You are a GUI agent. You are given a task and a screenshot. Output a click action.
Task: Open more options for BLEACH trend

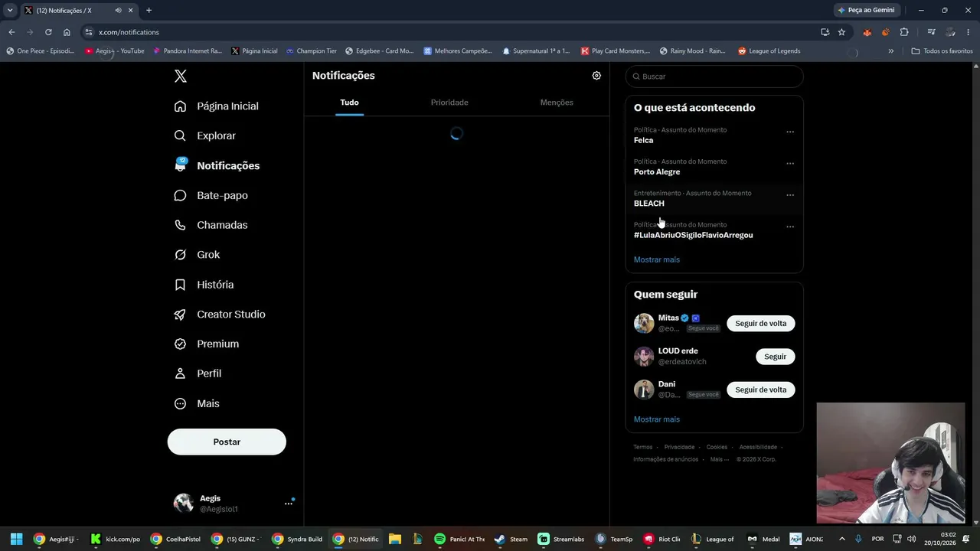[790, 195]
